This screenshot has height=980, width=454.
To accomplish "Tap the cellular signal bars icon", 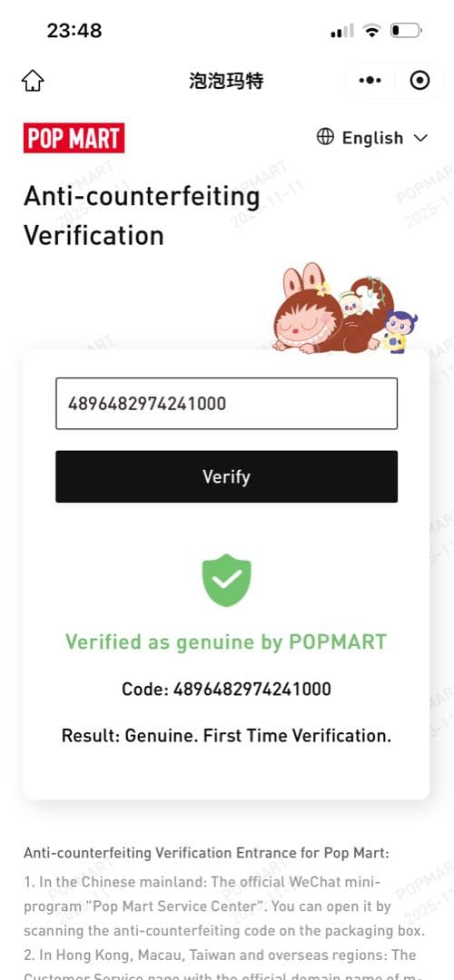I will (342, 31).
